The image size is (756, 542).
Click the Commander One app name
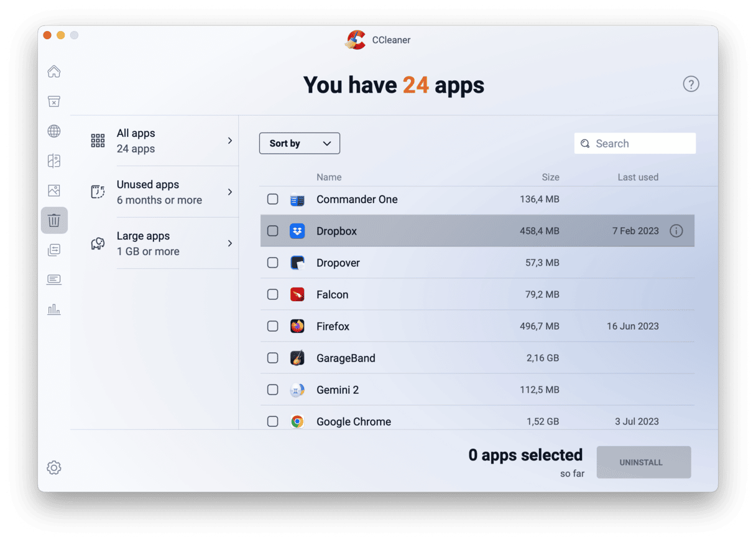point(357,199)
